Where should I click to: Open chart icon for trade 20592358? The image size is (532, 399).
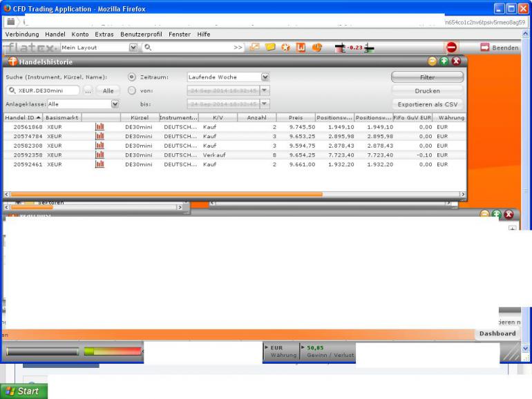(x=99, y=155)
